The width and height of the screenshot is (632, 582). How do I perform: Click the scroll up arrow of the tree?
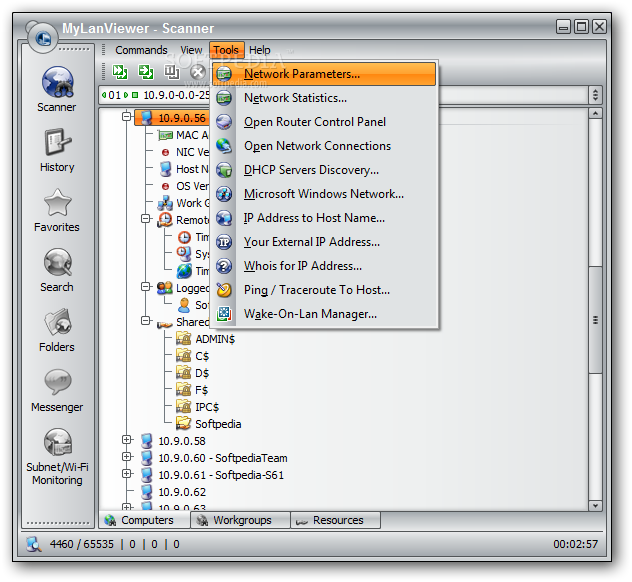[595, 113]
